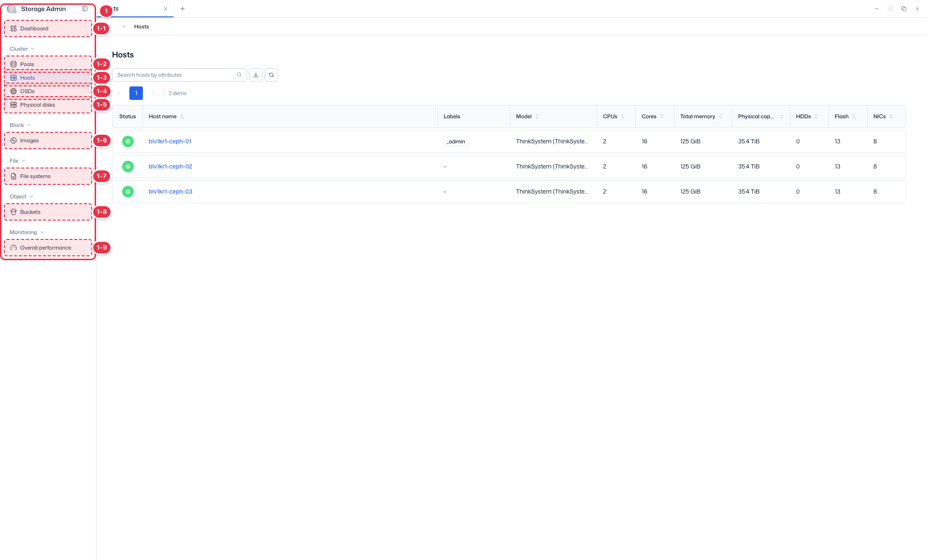The height and width of the screenshot is (560, 927).
Task: Click the breadcrumb forward arrow
Action: pyautogui.click(x=124, y=27)
